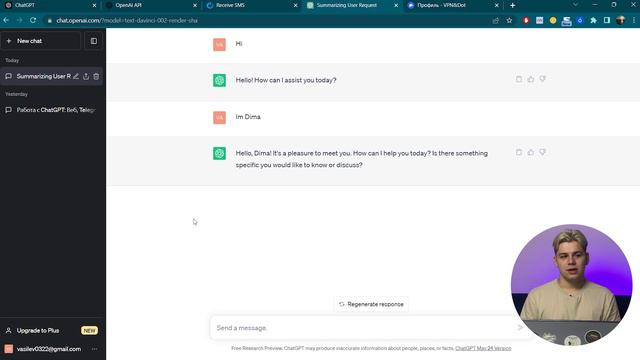Like the 'Hello, Dima' reply

click(531, 152)
